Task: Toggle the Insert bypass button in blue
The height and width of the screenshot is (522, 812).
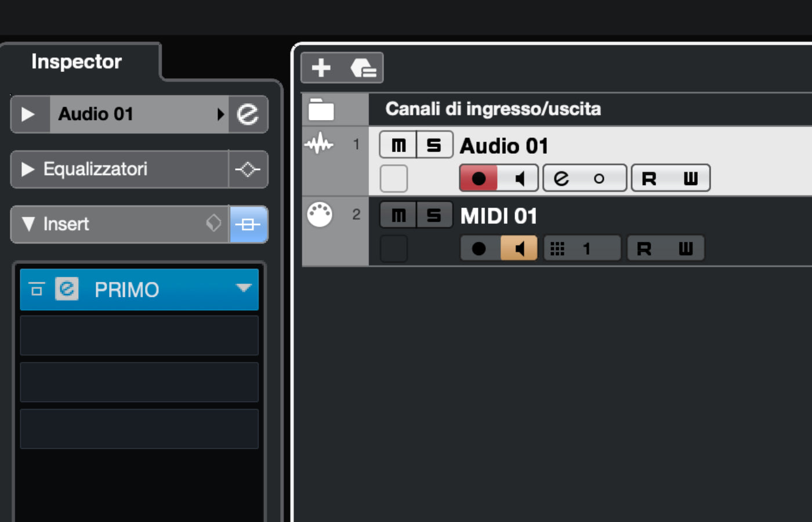Action: click(x=248, y=224)
